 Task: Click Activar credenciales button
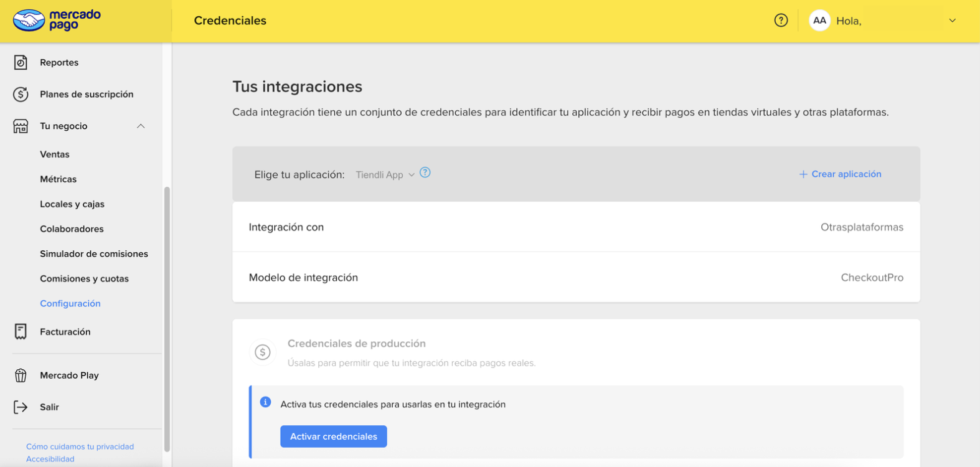(334, 436)
